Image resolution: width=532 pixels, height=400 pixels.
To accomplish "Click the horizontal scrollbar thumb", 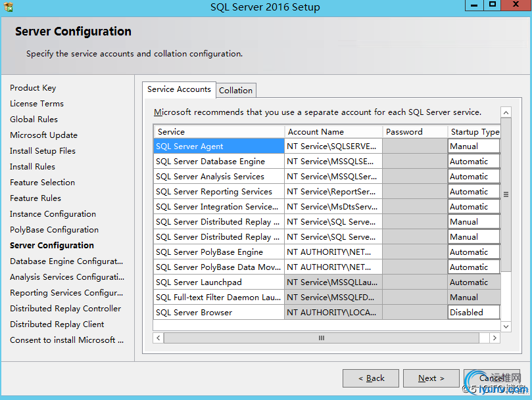I will pos(322,338).
